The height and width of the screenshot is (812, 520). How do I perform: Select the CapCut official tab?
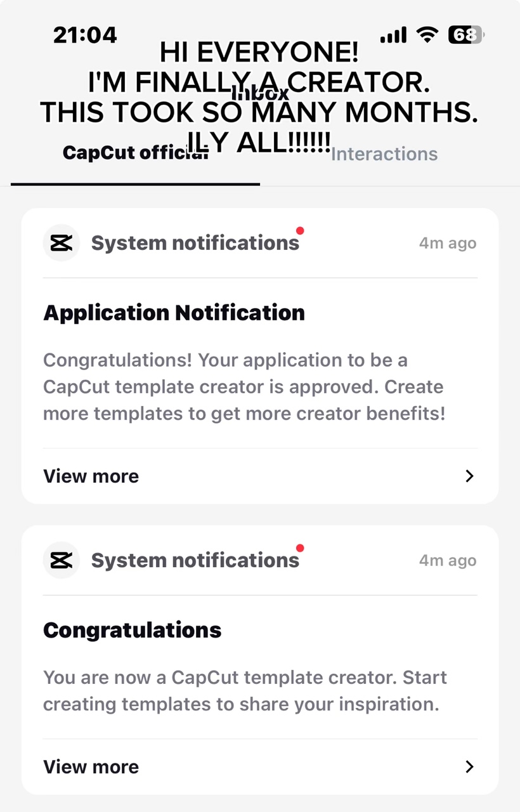[x=135, y=154]
